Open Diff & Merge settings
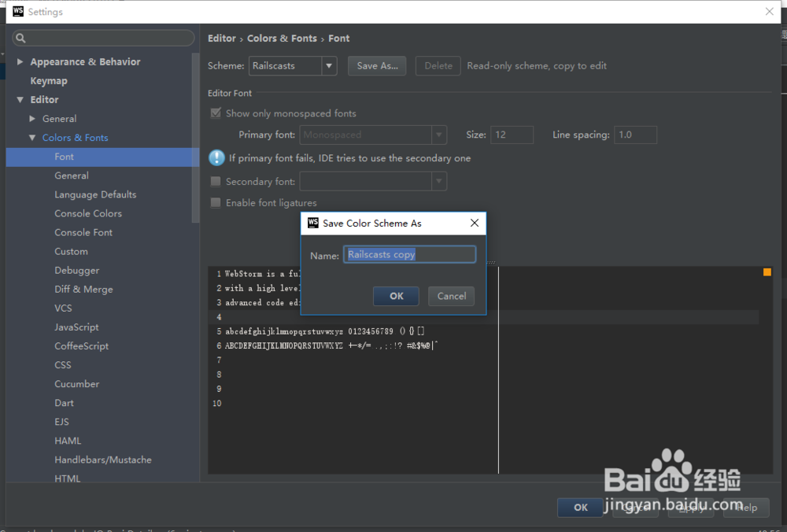The height and width of the screenshot is (532, 787). point(84,289)
